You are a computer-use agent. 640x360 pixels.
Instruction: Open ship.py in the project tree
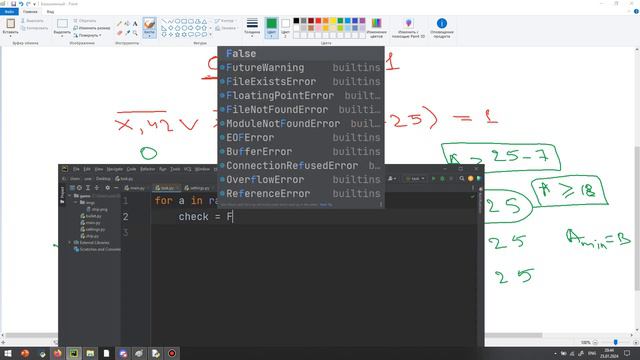click(x=90, y=236)
